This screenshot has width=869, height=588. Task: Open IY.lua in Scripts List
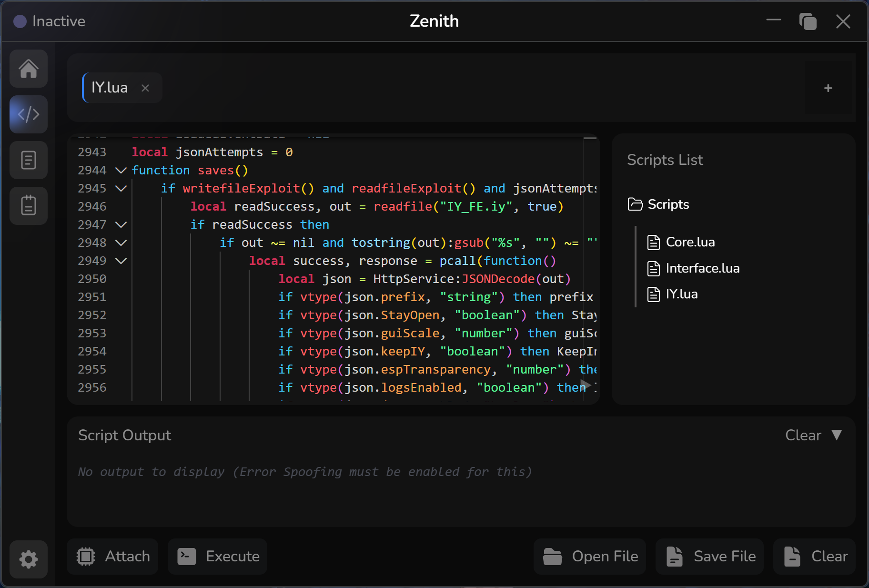[x=673, y=294]
